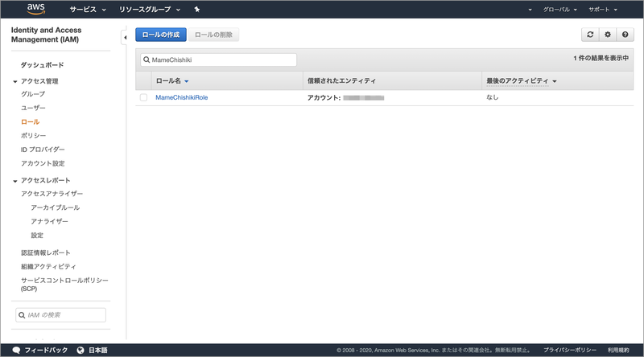
Task: Open 組織アクティビティ in sidebar
Action: coord(48,267)
